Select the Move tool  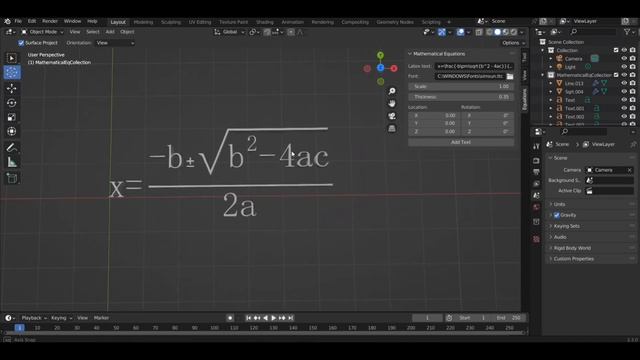point(12,88)
